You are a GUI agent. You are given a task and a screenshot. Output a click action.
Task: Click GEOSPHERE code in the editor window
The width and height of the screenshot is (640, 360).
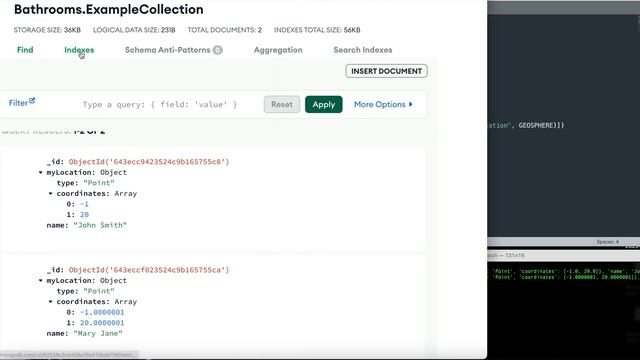click(x=536, y=125)
